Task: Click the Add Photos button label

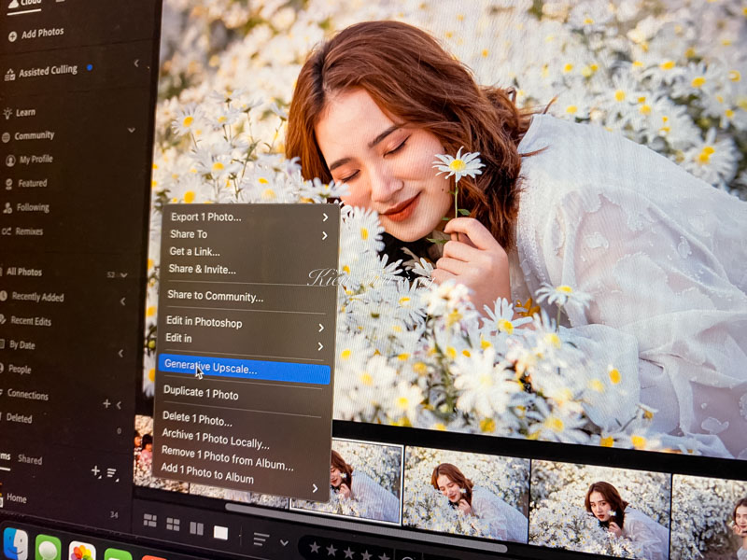Action: [x=42, y=33]
